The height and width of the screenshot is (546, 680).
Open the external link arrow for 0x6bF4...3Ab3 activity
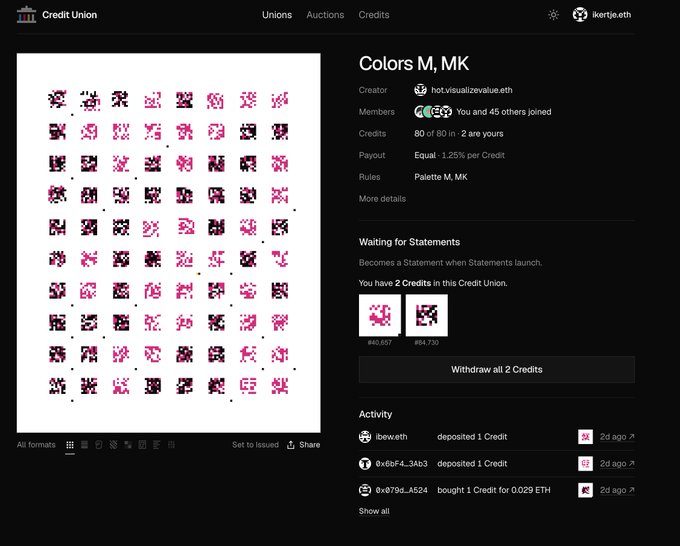[631, 464]
